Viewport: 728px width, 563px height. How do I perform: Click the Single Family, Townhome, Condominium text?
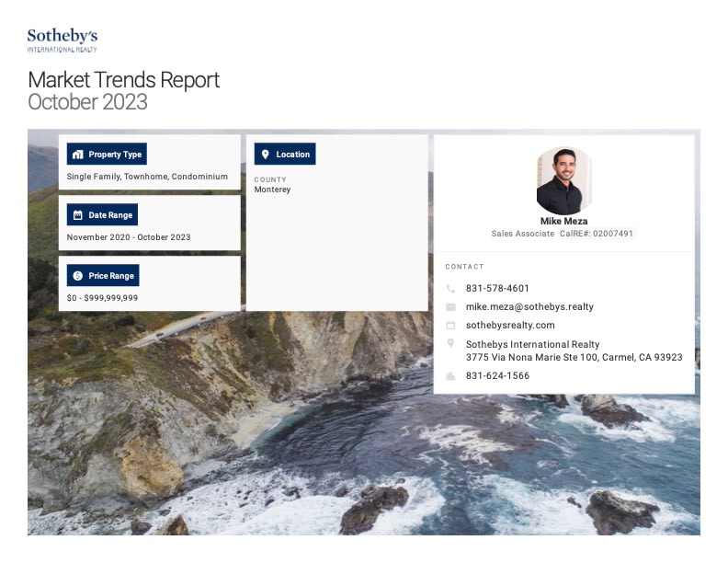coord(147,177)
